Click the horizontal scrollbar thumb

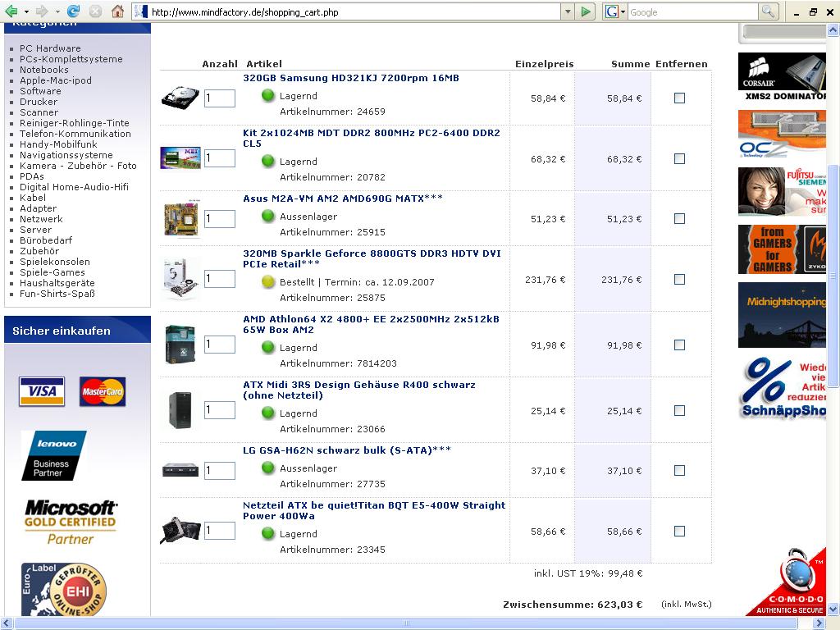click(x=407, y=623)
